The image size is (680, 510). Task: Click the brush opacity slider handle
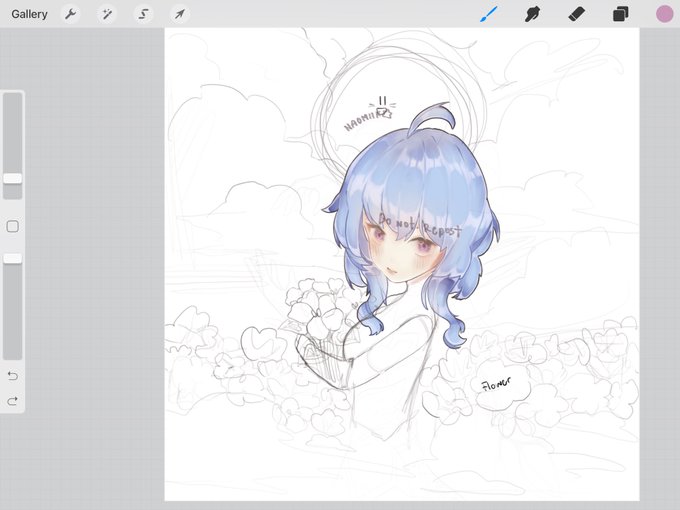(13, 259)
